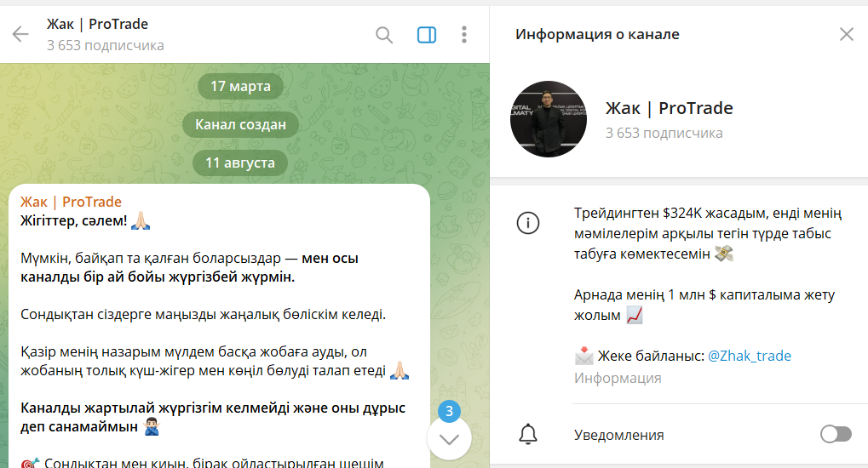
Task: Click the Жеке байланыс label
Action: [x=651, y=356]
